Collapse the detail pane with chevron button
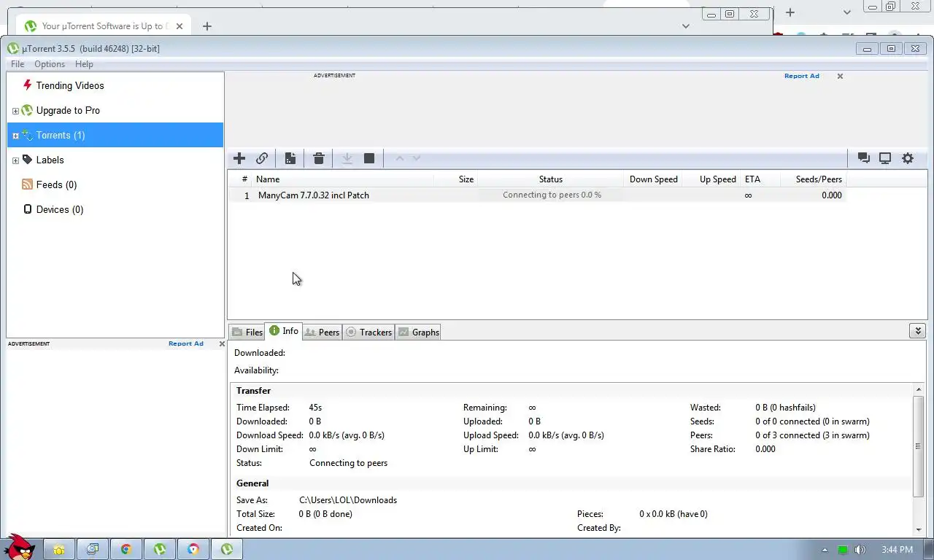934x560 pixels. point(918,331)
